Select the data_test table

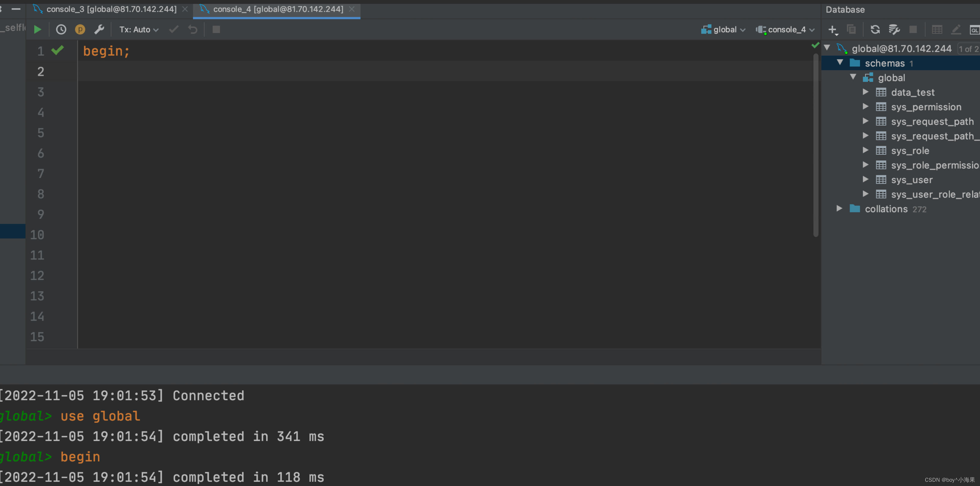(x=912, y=92)
